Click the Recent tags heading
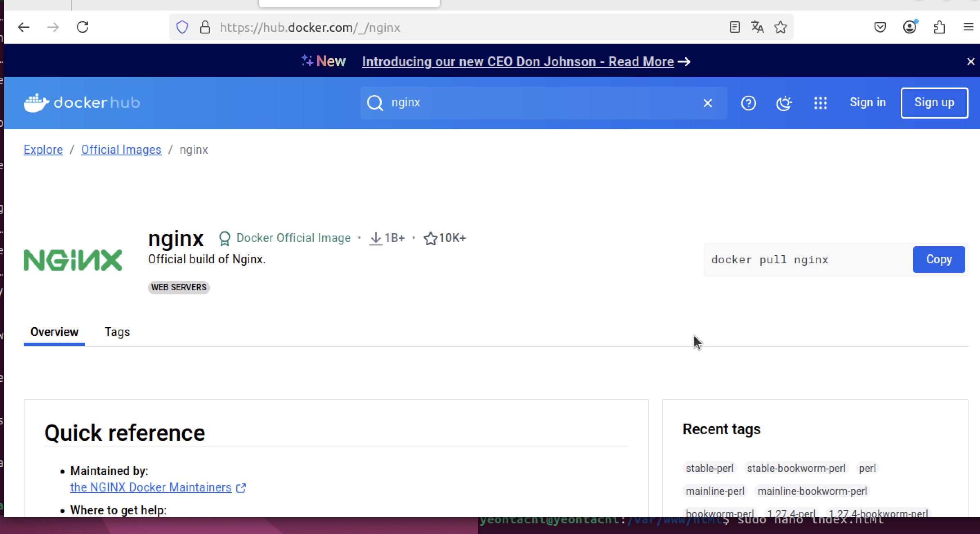 click(x=721, y=429)
